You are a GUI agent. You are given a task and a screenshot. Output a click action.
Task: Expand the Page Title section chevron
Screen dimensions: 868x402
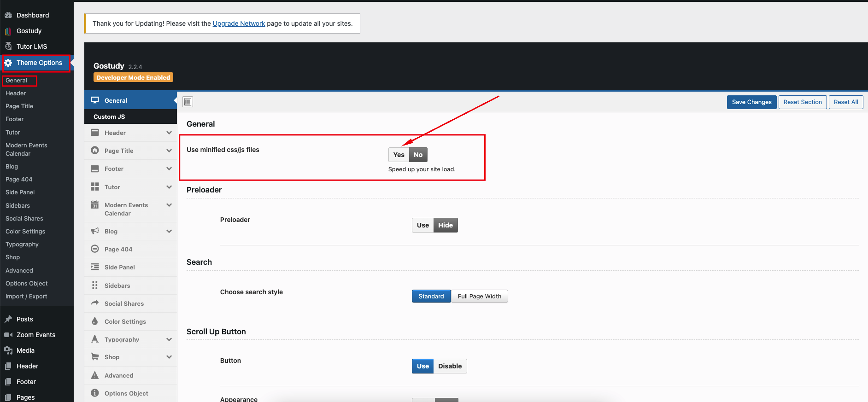coord(169,151)
